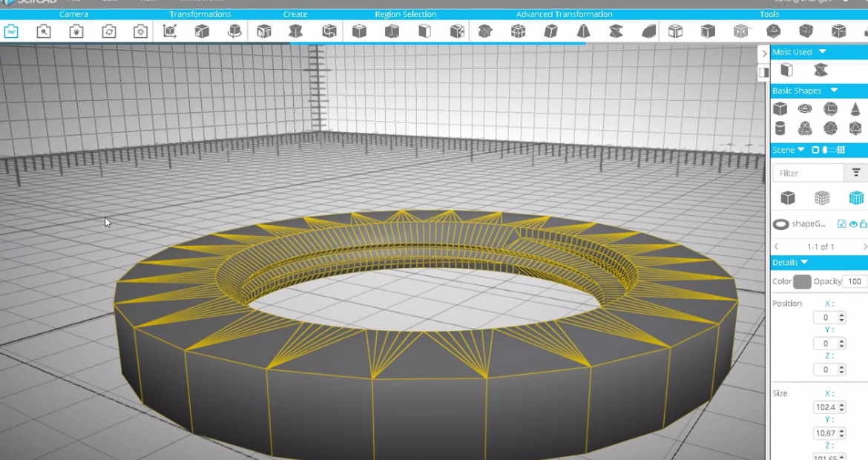Collapse the Most Used section

823,51
